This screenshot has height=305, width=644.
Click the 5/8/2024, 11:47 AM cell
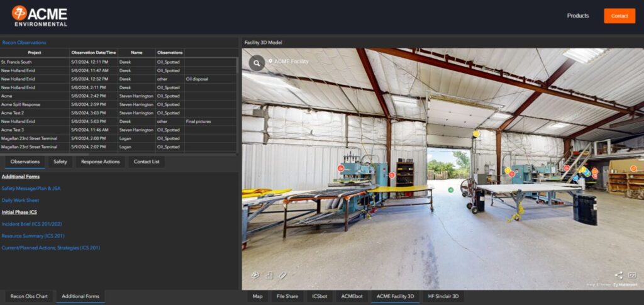coord(94,70)
